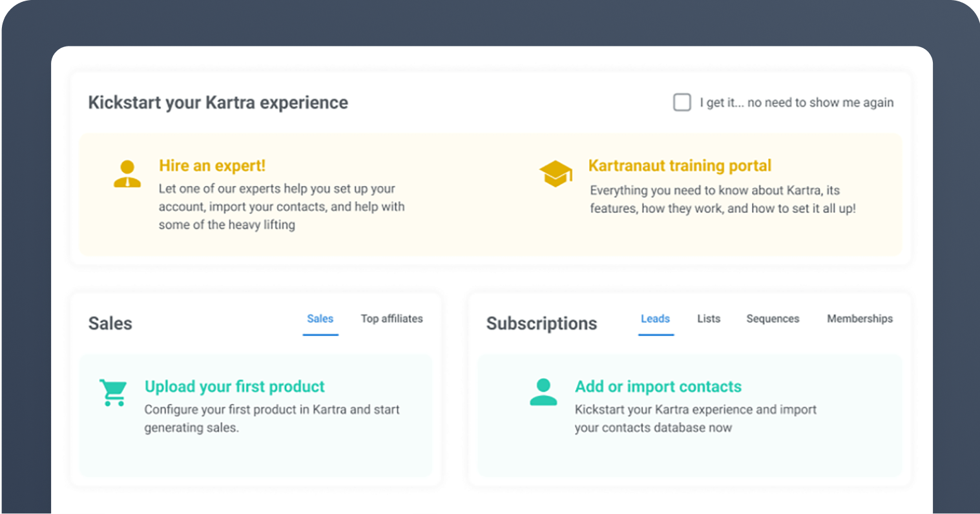Switch to the Sales tab
Image resolution: width=980 pixels, height=514 pixels.
[x=320, y=319]
